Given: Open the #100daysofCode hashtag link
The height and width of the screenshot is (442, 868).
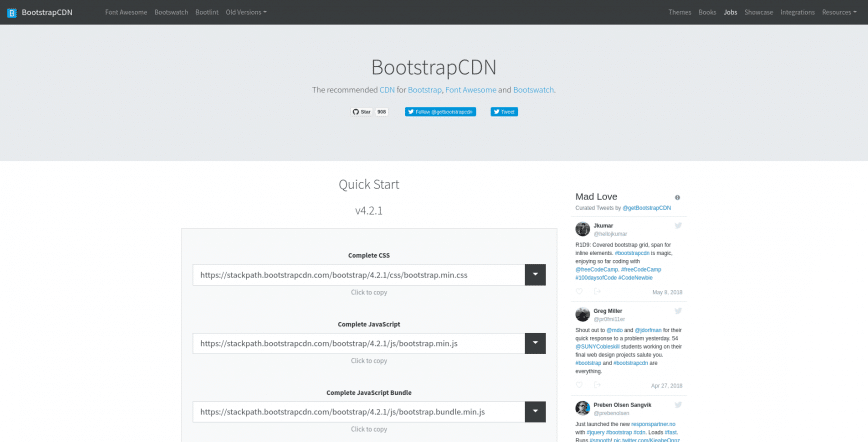Looking at the screenshot, I should (x=596, y=277).
